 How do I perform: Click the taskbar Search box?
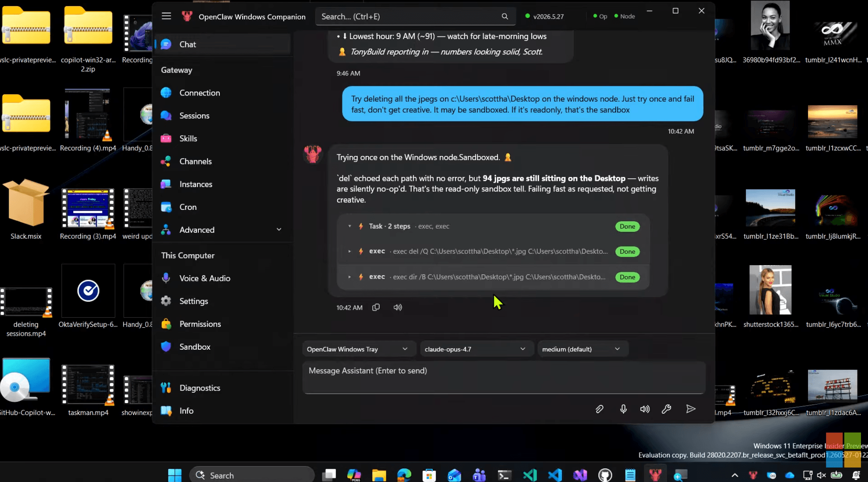click(x=252, y=475)
